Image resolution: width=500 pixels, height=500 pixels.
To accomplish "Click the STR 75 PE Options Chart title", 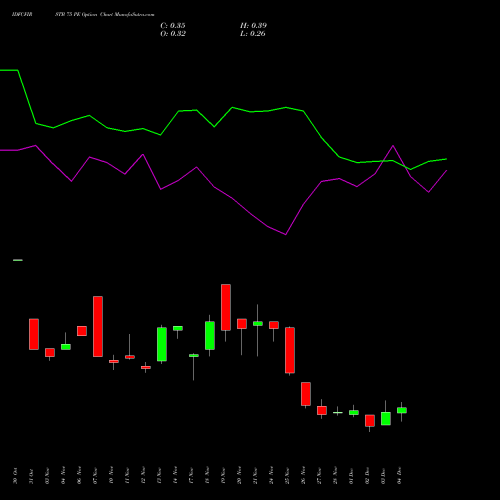I will point(105,15).
